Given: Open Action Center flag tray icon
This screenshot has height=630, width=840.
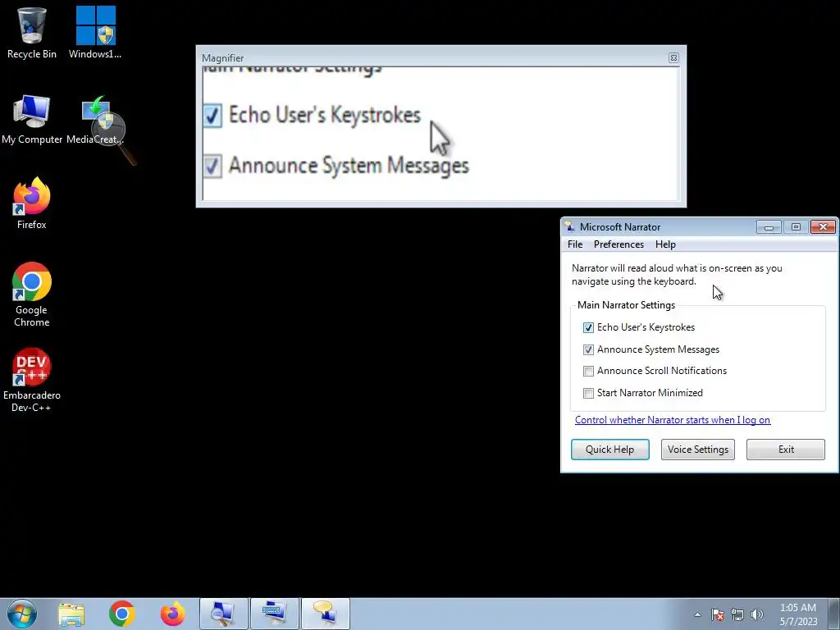Looking at the screenshot, I should [717, 614].
